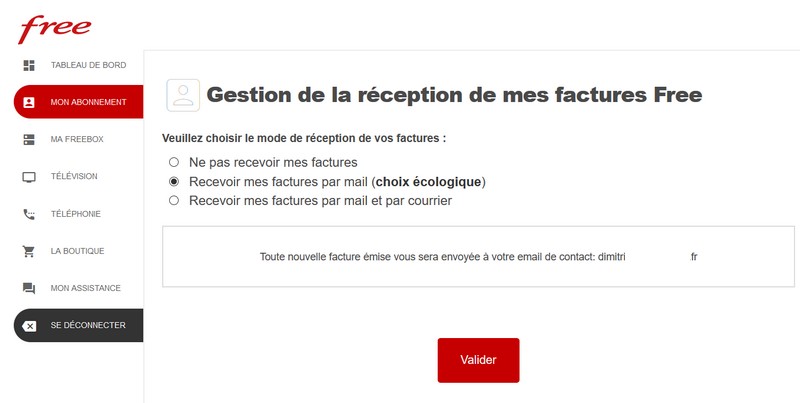Click the Mon Assistance chat icon
Image resolution: width=800 pixels, height=403 pixels.
29,288
